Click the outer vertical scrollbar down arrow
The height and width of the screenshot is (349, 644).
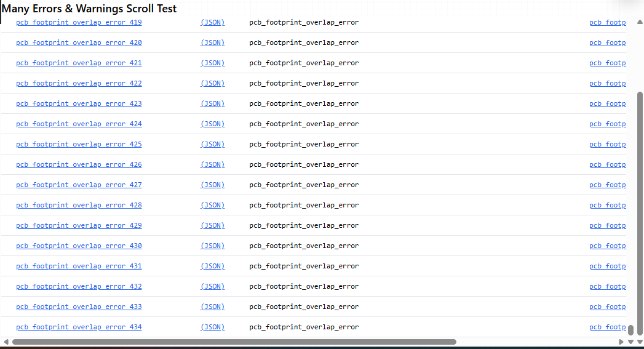(640, 342)
